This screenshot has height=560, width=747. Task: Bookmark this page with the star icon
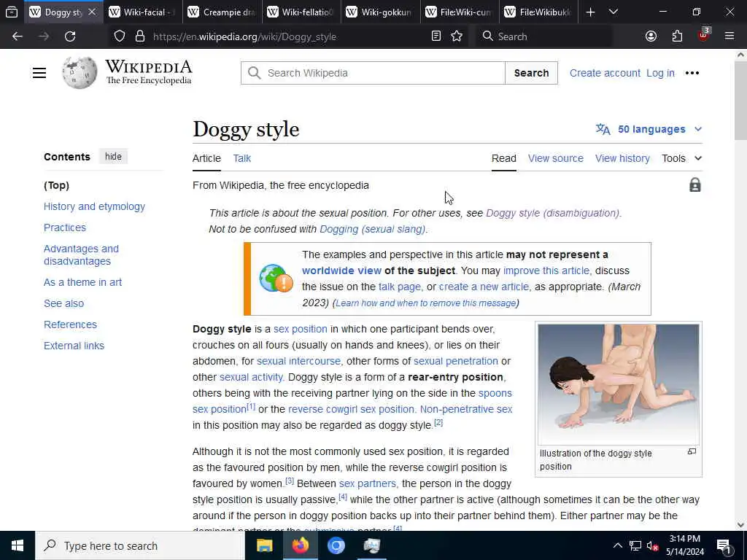457,36
